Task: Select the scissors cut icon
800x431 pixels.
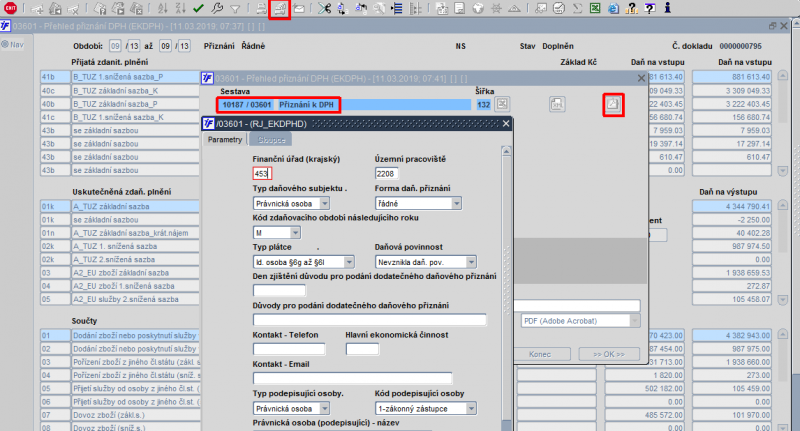Action: point(324,8)
